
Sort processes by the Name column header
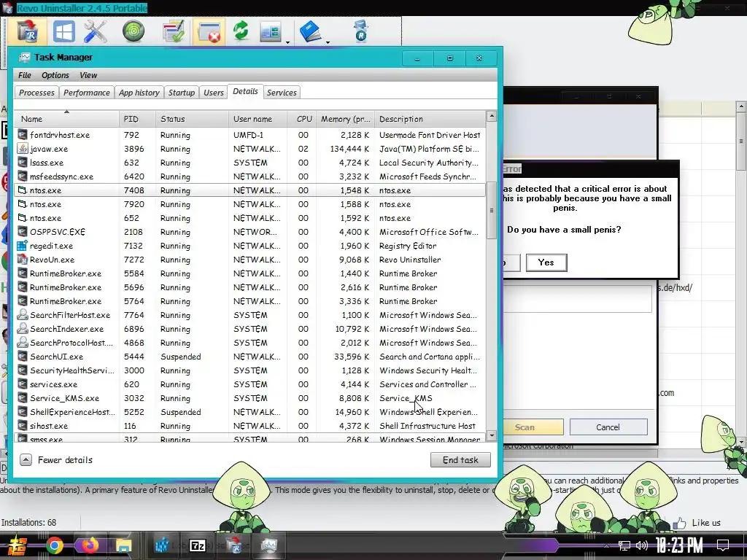[66, 119]
